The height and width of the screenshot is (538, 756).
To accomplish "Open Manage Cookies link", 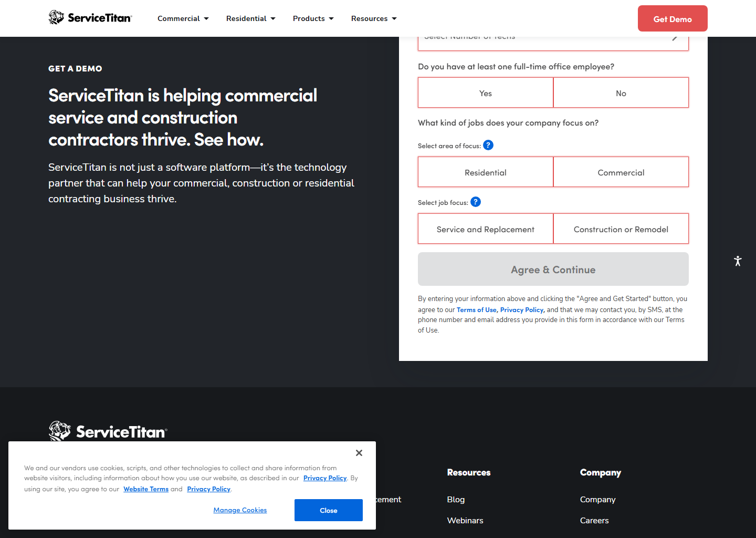I will [x=240, y=510].
